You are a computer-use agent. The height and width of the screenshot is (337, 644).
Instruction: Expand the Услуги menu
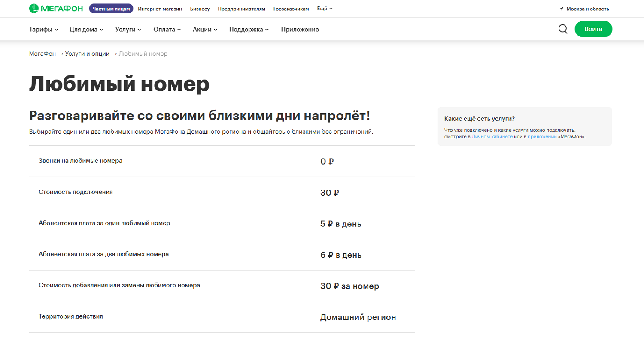[x=128, y=30]
